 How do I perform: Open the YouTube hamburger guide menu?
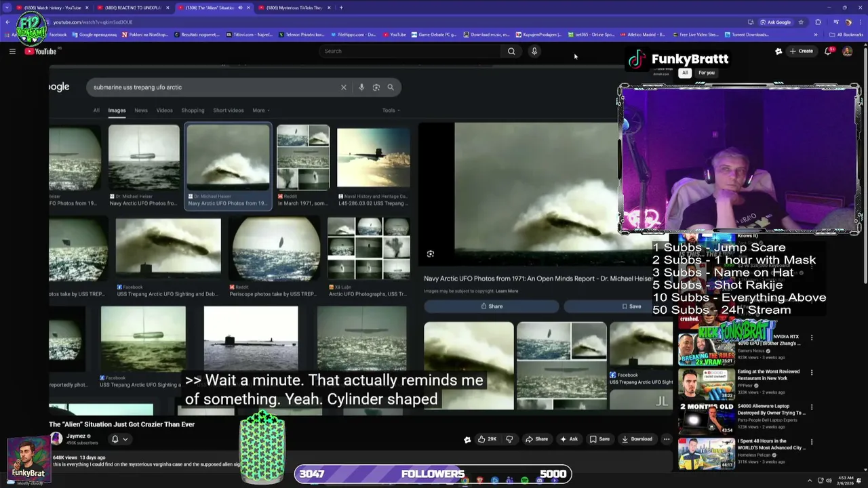pyautogui.click(x=12, y=51)
